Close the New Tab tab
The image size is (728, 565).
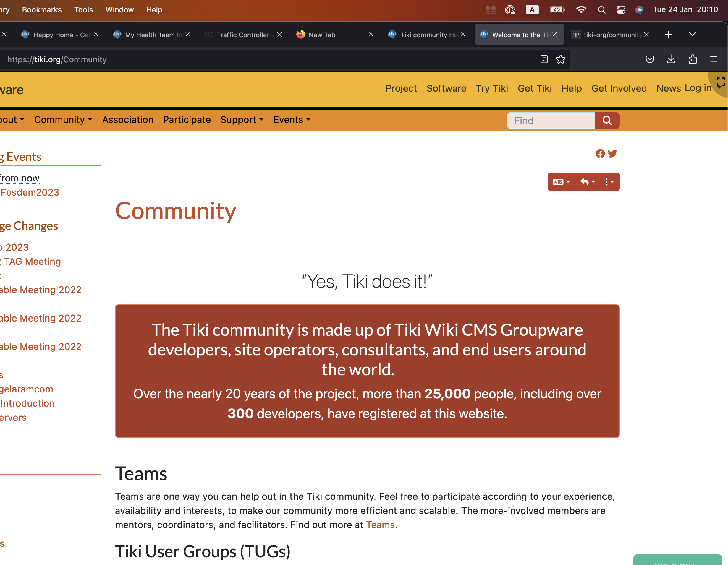pos(371,34)
